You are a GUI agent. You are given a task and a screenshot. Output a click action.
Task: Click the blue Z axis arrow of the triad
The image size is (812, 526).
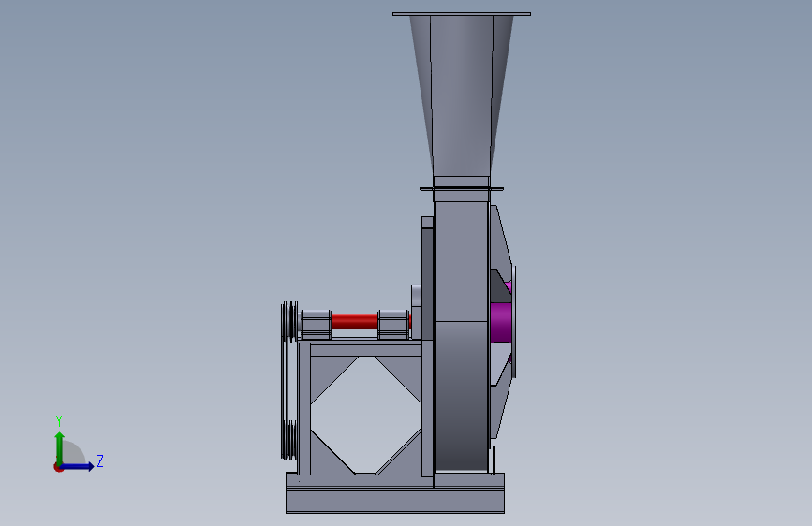(x=78, y=466)
